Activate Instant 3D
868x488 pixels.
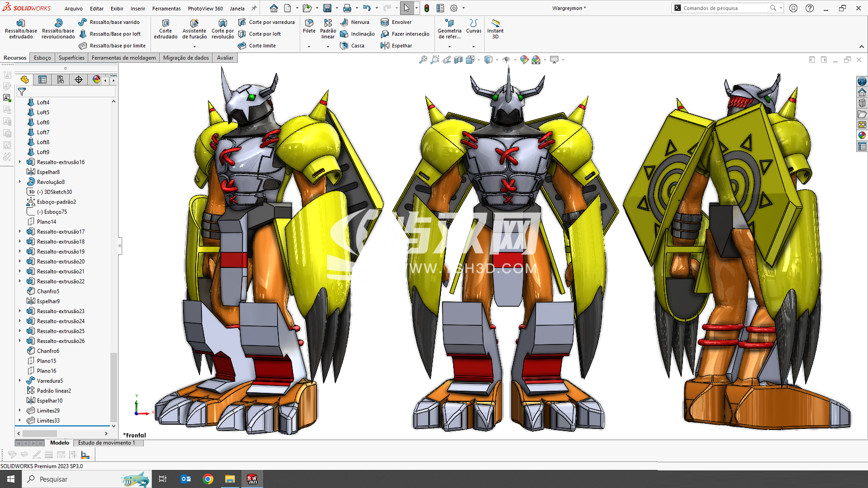coord(495,29)
